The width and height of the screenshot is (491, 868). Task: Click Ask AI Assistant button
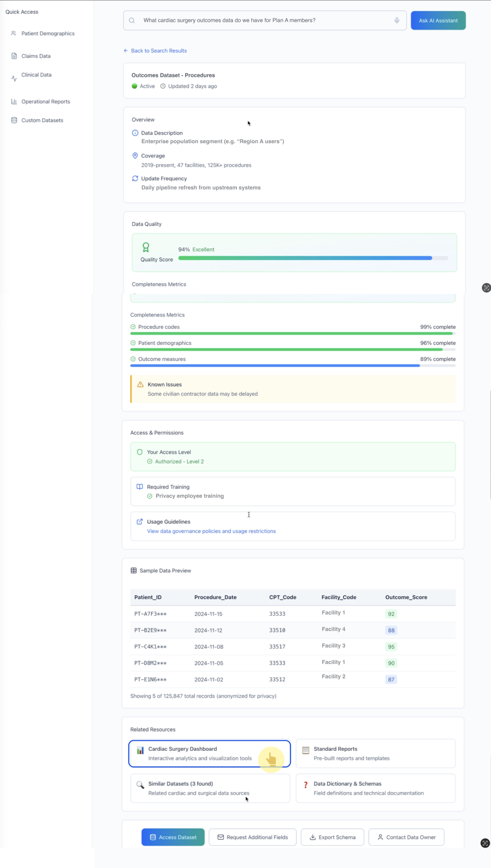pos(438,20)
